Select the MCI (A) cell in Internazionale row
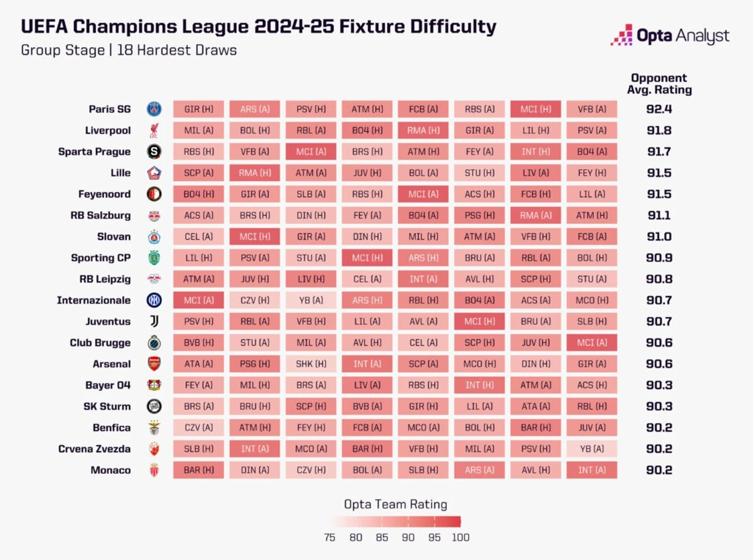Screen dimensions: 753x560 [x=199, y=300]
